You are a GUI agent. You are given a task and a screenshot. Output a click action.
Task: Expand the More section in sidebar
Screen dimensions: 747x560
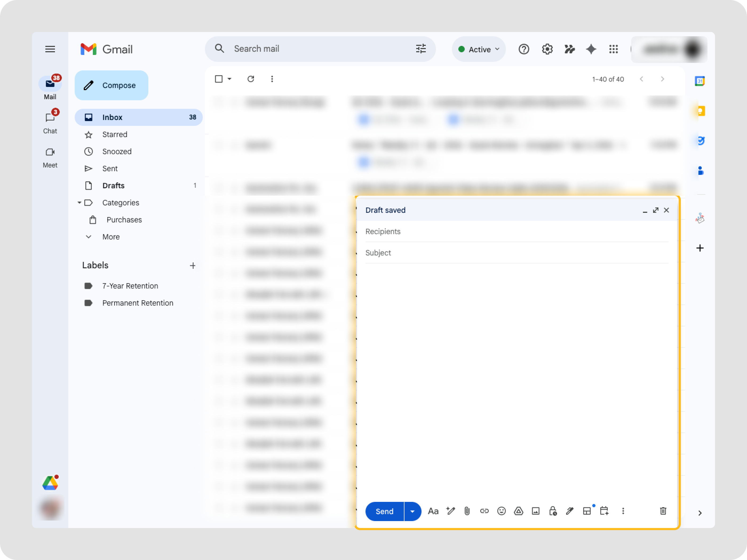tap(111, 237)
